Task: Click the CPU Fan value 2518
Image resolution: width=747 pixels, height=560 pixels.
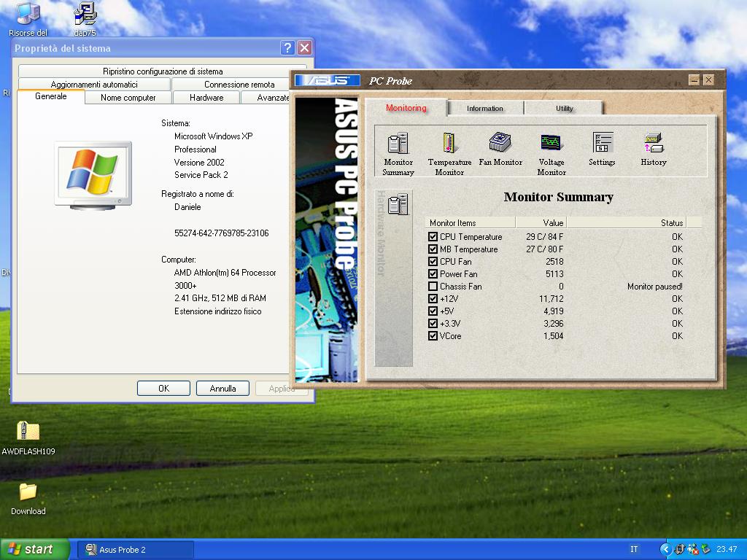Action: (554, 262)
